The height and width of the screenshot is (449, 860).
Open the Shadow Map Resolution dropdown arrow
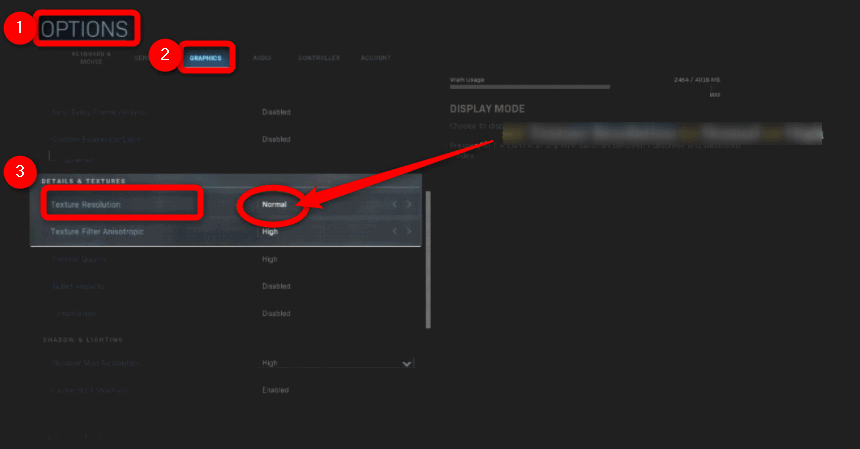pos(406,363)
